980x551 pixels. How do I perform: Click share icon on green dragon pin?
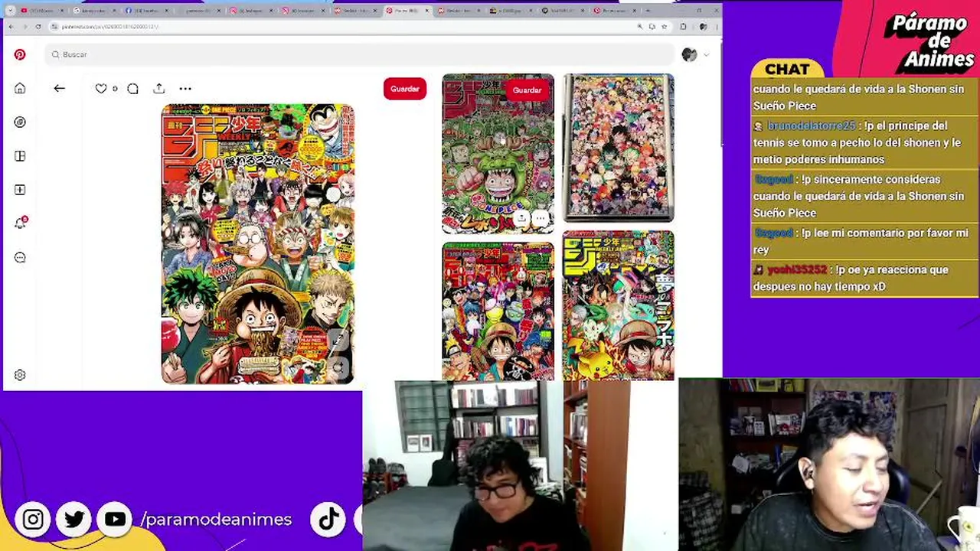[521, 218]
